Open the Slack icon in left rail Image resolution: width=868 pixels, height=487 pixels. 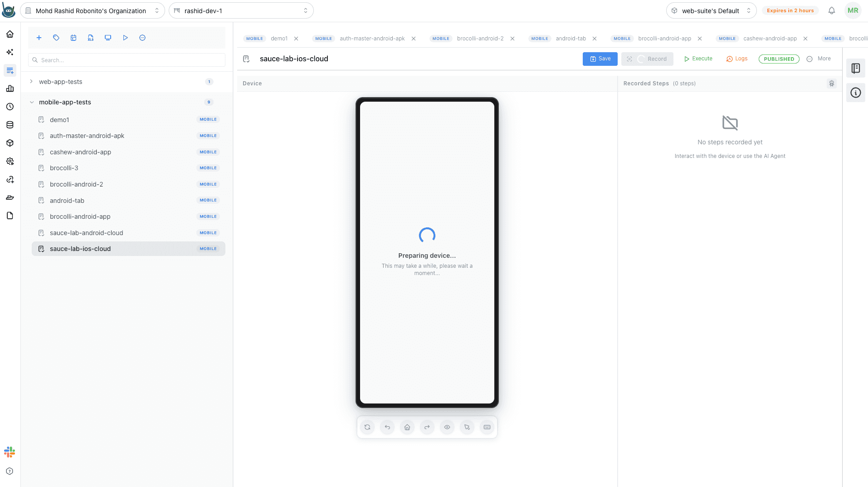(x=10, y=452)
